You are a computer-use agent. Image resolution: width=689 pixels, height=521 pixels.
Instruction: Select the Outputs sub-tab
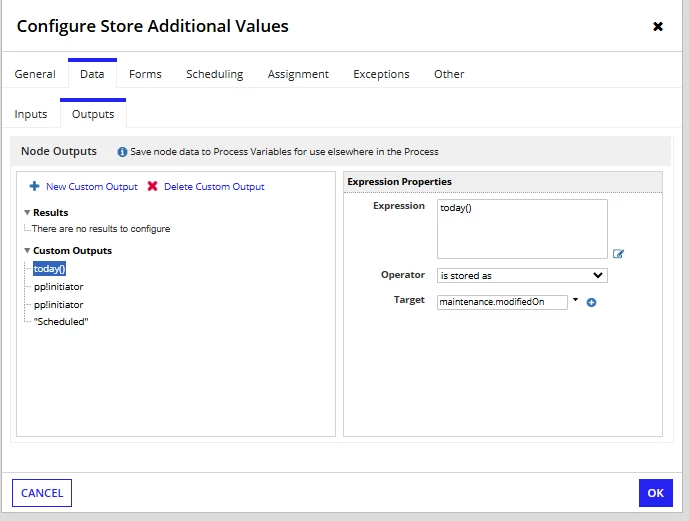coord(93,114)
